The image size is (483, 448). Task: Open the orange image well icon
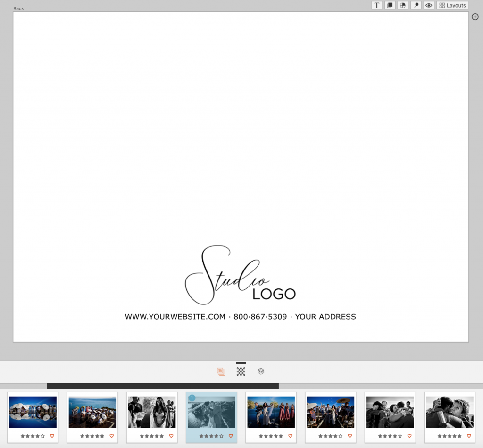(221, 371)
